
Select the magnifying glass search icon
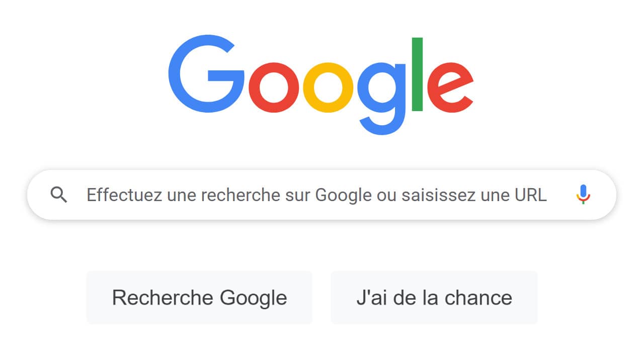(x=59, y=195)
